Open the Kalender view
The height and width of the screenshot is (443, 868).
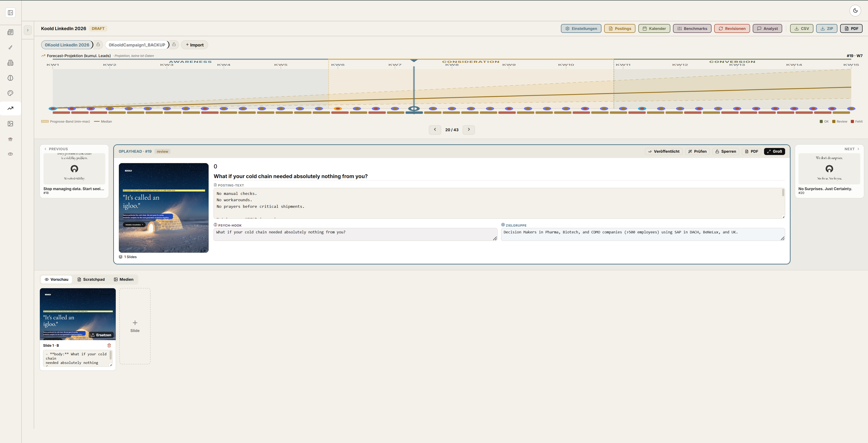tap(654, 29)
